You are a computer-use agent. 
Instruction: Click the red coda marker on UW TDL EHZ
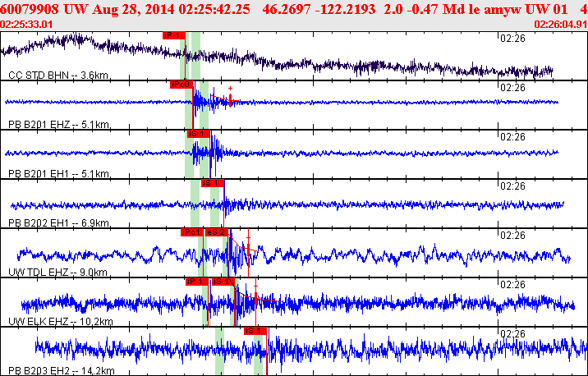(x=248, y=250)
